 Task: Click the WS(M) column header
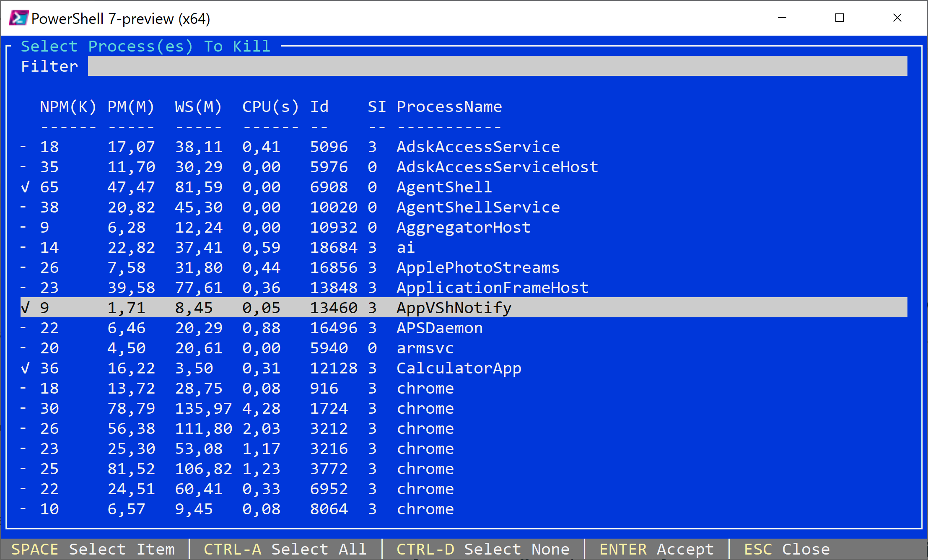pyautogui.click(x=199, y=107)
